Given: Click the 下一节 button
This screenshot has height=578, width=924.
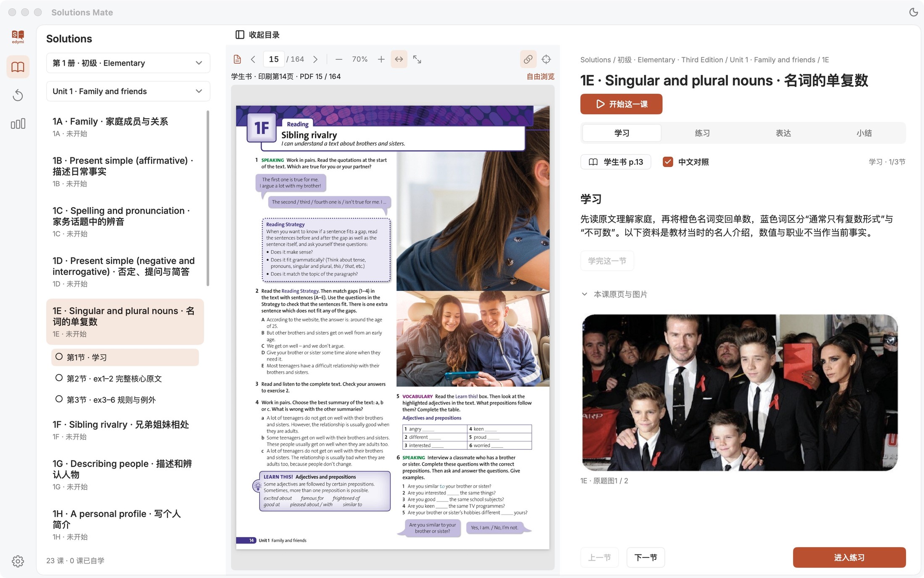Looking at the screenshot, I should tap(646, 557).
